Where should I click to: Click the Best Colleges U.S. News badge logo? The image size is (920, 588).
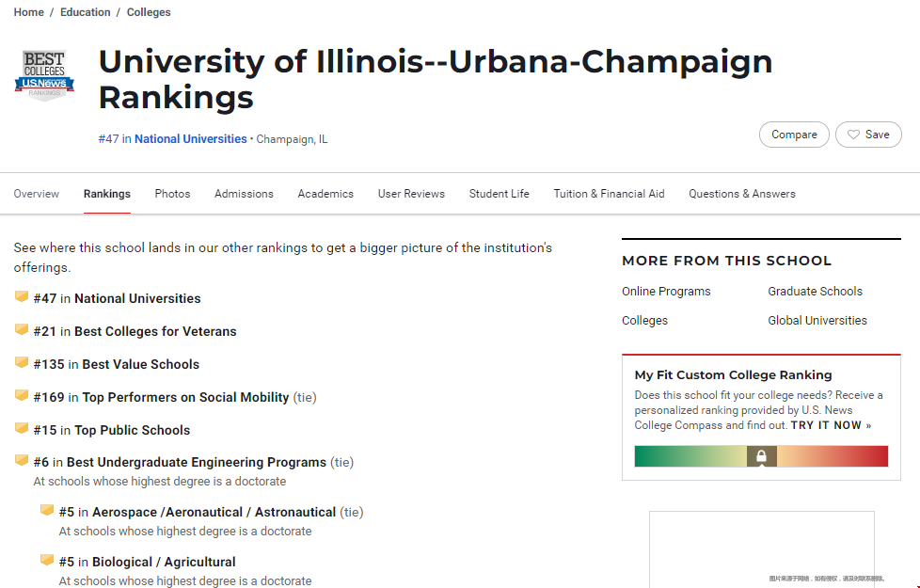(44, 75)
